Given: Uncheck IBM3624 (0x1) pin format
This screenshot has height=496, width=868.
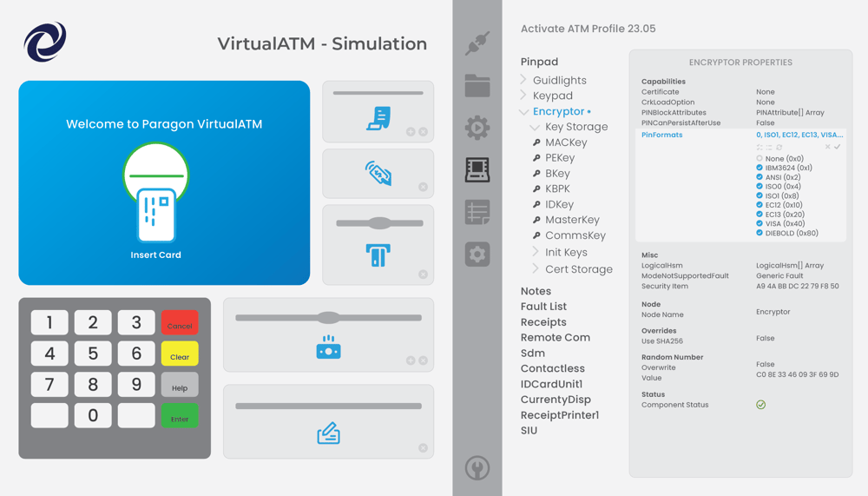Looking at the screenshot, I should point(759,168).
